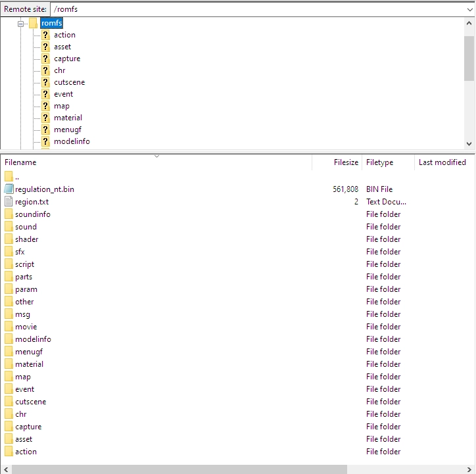Click the msg folder icon in list

coord(9,314)
